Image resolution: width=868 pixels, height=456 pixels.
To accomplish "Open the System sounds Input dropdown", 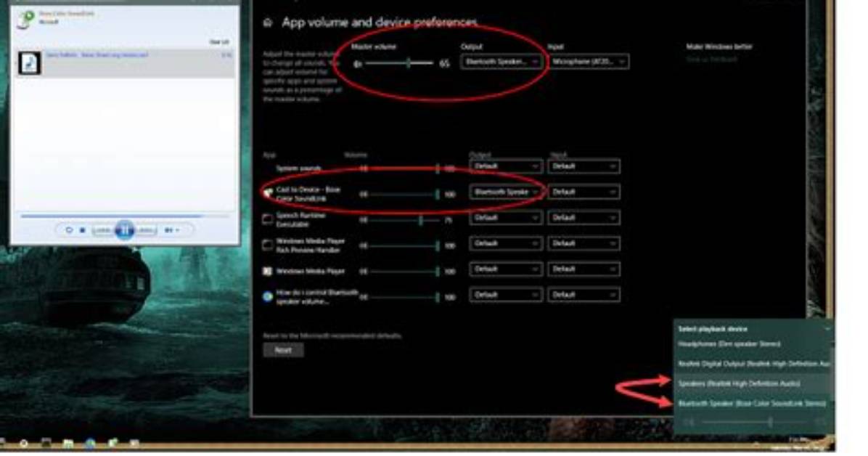I will (584, 166).
